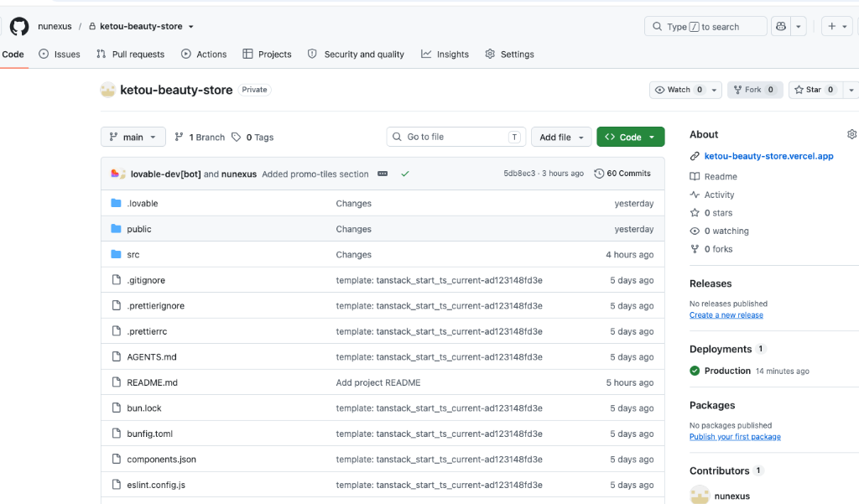Open the Releases heading link

point(711,283)
